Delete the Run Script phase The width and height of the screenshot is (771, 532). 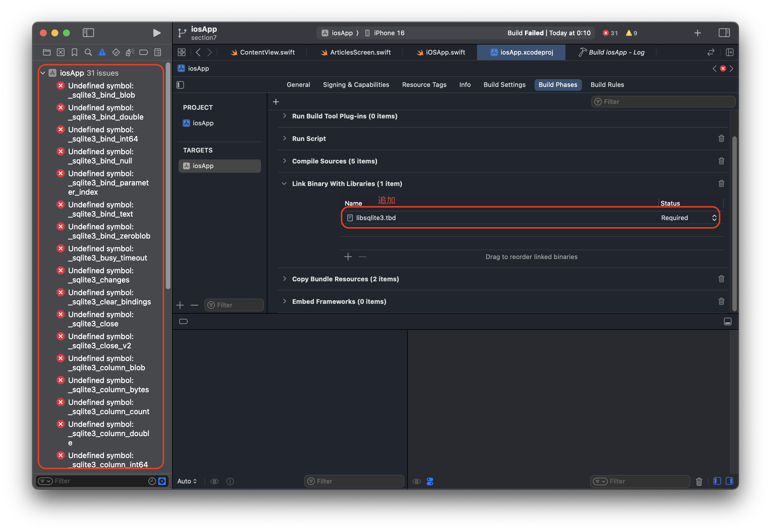(721, 139)
